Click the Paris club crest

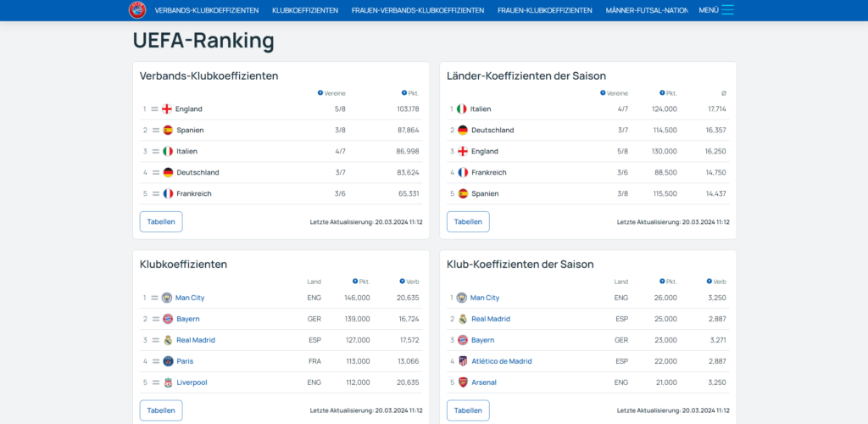pyautogui.click(x=168, y=361)
